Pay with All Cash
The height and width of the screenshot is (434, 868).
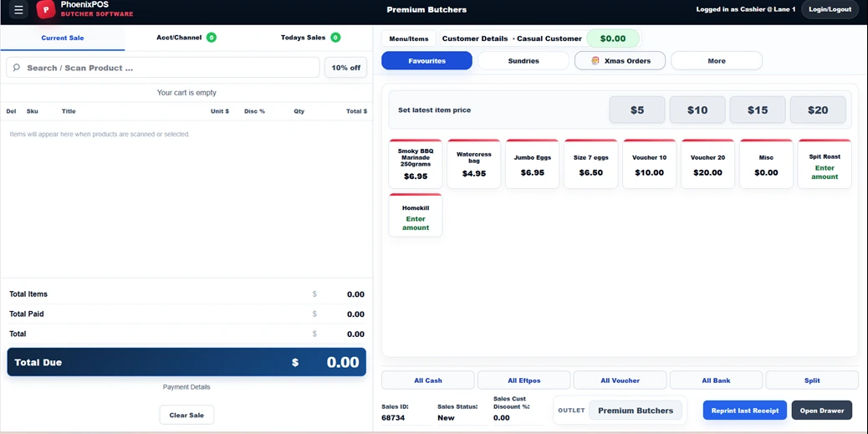click(x=428, y=380)
